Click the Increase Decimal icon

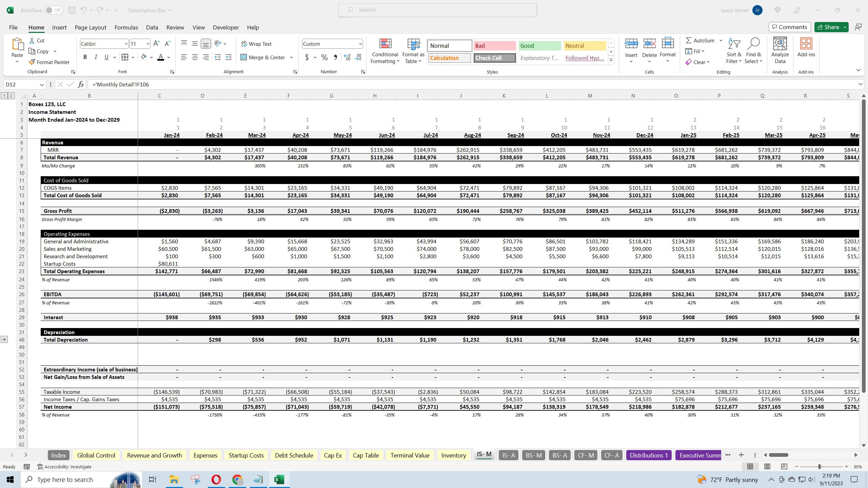[347, 57]
